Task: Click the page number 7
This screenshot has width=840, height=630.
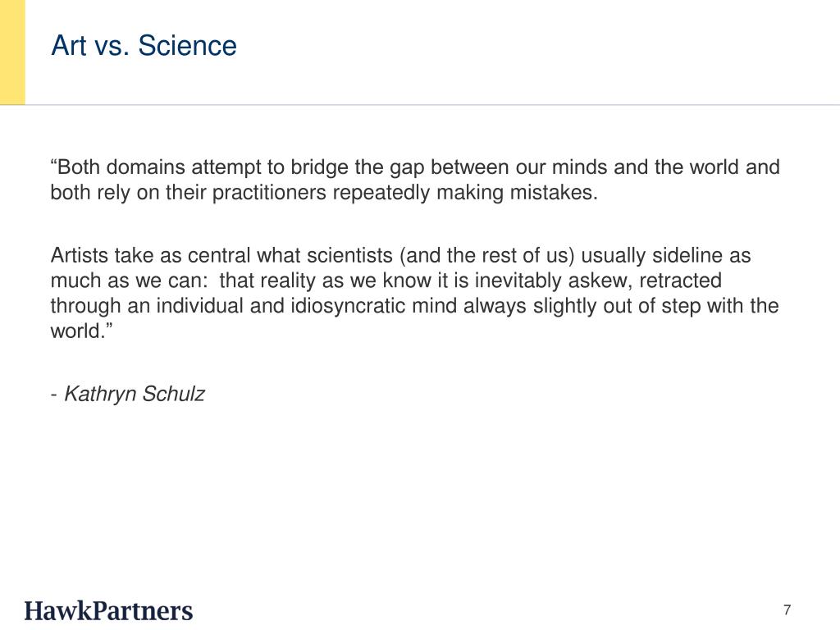Action: (787, 610)
